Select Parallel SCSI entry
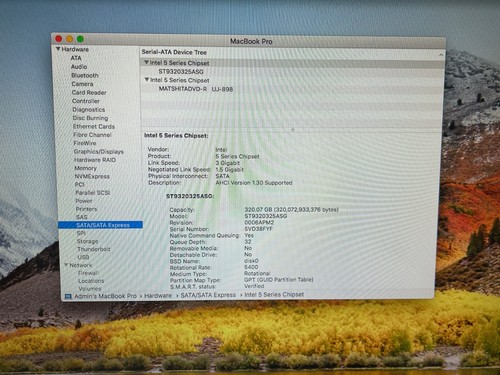The image size is (500, 375). (x=93, y=193)
